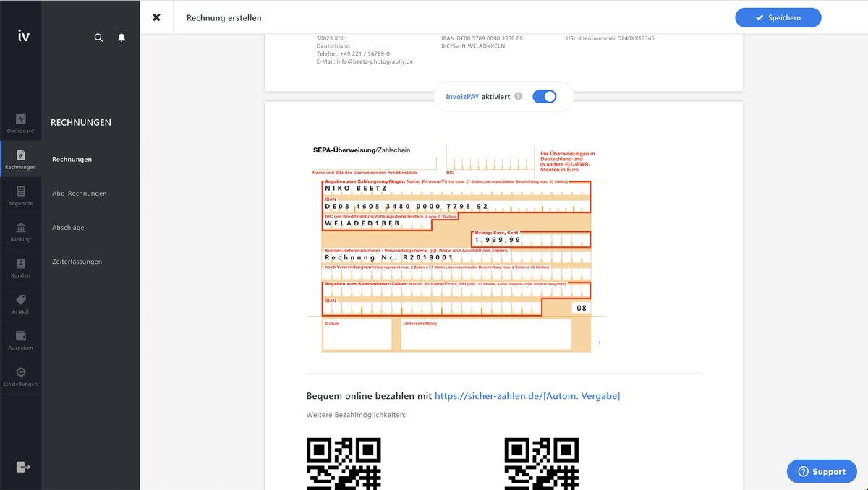
Task: Select Abschläge submenu item
Action: [68, 227]
